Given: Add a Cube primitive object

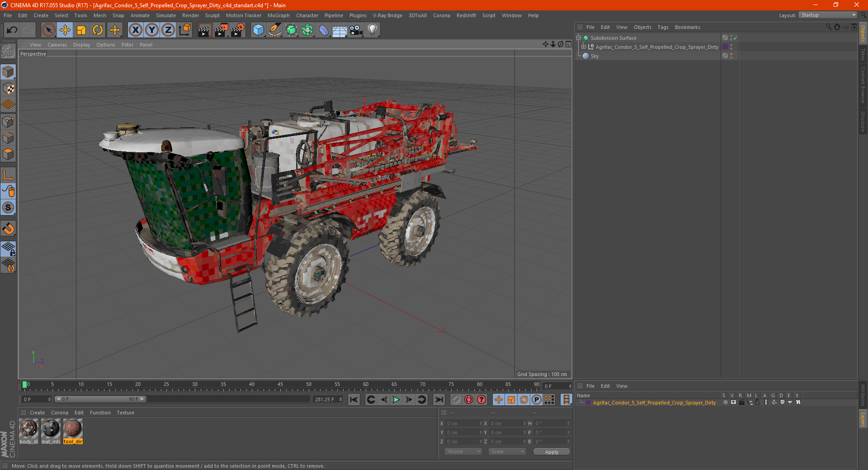Looking at the screenshot, I should pos(258,30).
